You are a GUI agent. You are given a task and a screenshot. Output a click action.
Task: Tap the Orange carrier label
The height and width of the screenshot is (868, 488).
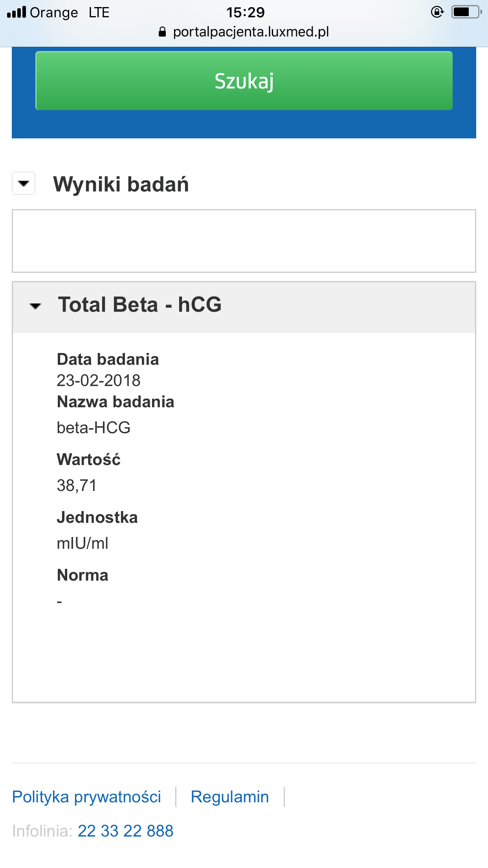click(54, 13)
